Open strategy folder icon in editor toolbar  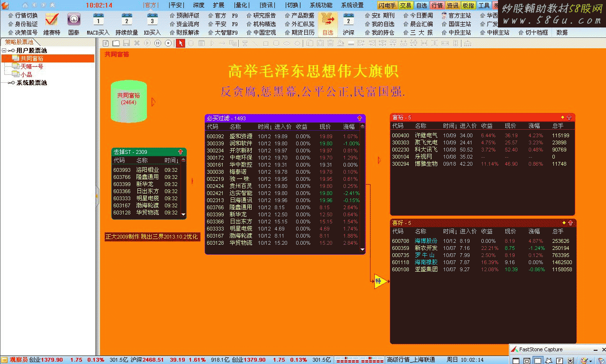pos(116,43)
